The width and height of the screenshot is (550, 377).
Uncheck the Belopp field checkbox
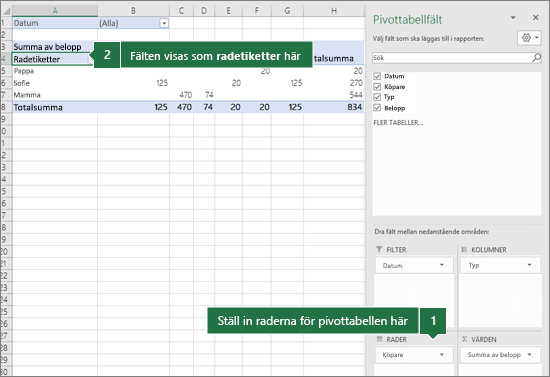coord(377,108)
